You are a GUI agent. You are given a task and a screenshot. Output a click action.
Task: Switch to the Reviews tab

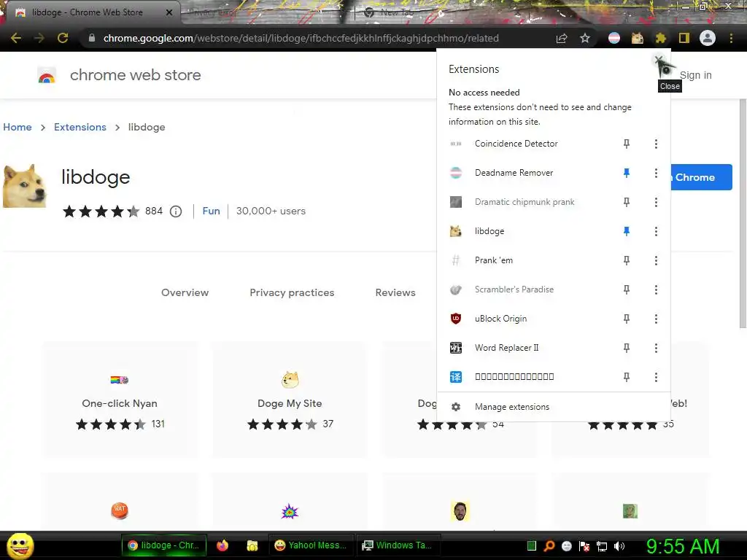[395, 292]
